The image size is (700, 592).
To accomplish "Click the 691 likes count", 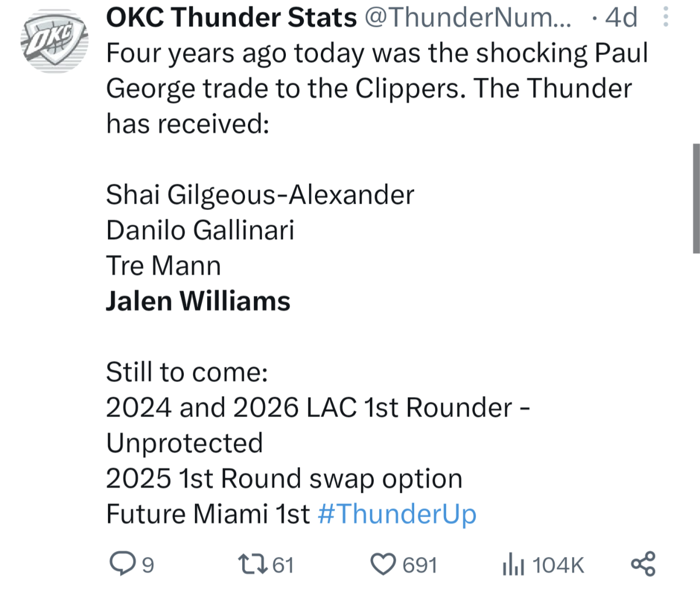I will (x=420, y=565).
